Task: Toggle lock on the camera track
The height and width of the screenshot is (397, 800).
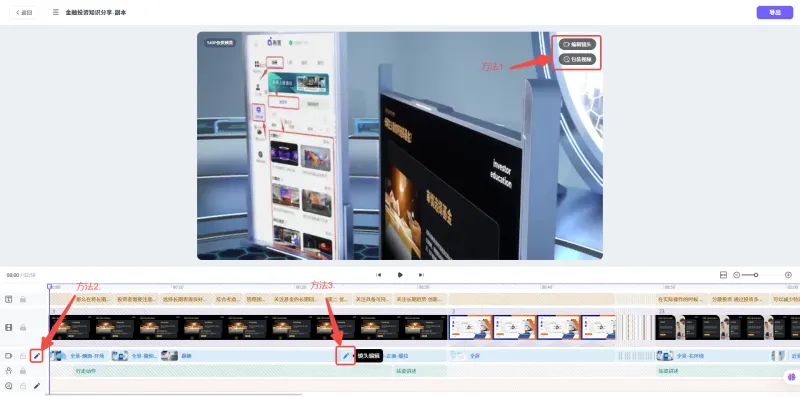Action: pos(22,356)
